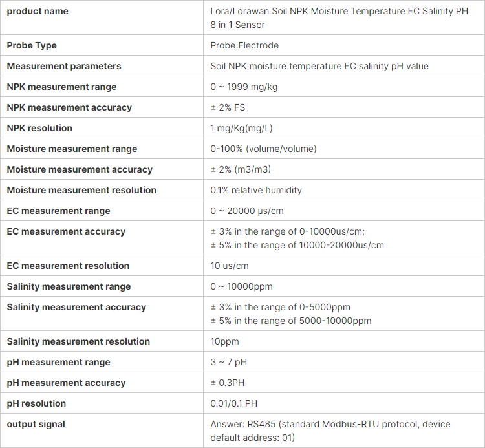Click the '10 us/cm' resolution value
Viewport: 485px width, 448px height.
230,266
